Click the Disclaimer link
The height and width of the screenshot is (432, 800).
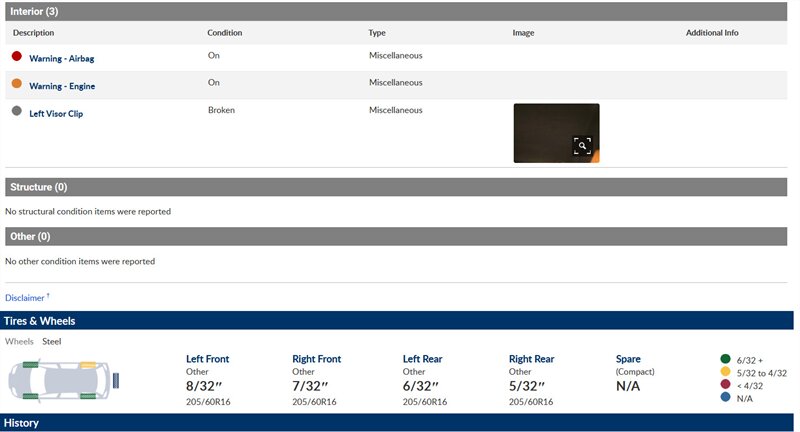click(25, 298)
